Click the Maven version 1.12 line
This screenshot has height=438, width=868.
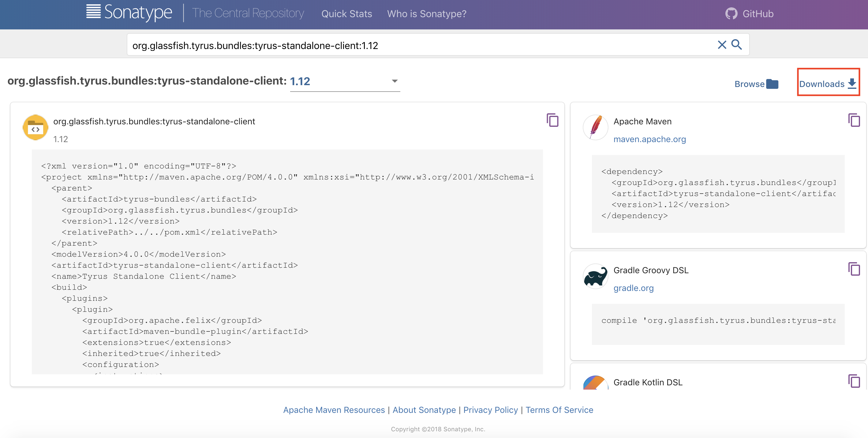[670, 205]
